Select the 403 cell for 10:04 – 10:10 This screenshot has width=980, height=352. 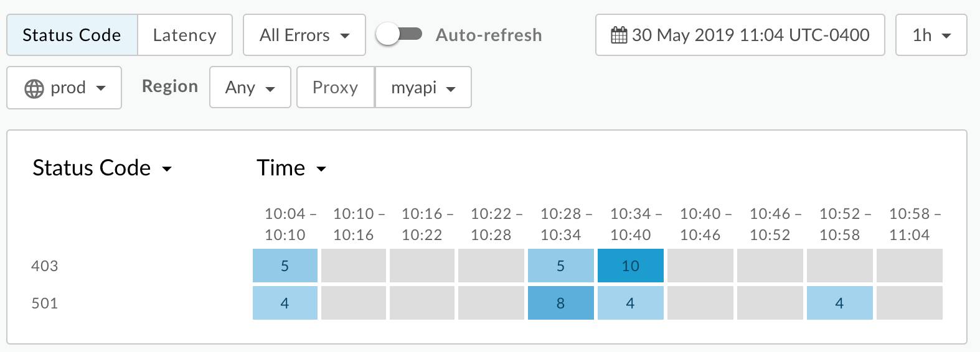coord(285,266)
